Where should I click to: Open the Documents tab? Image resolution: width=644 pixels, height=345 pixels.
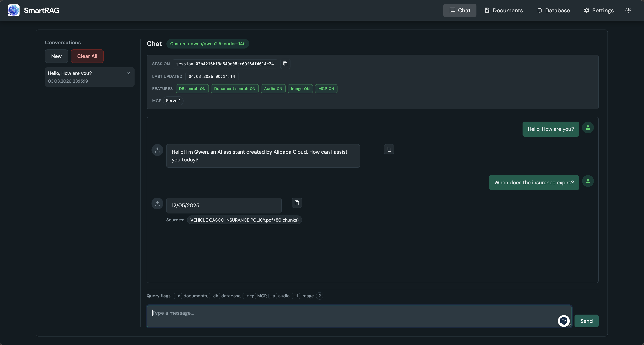tap(504, 11)
